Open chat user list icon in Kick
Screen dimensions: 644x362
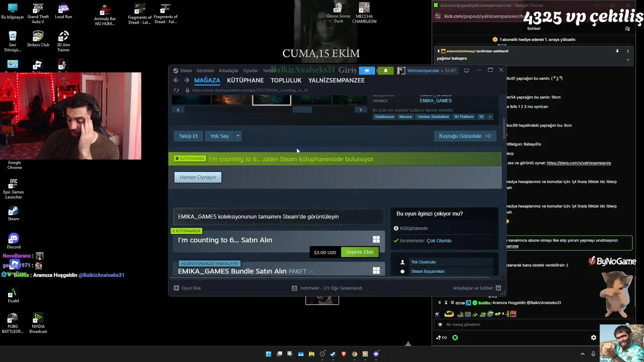[x=627, y=29]
